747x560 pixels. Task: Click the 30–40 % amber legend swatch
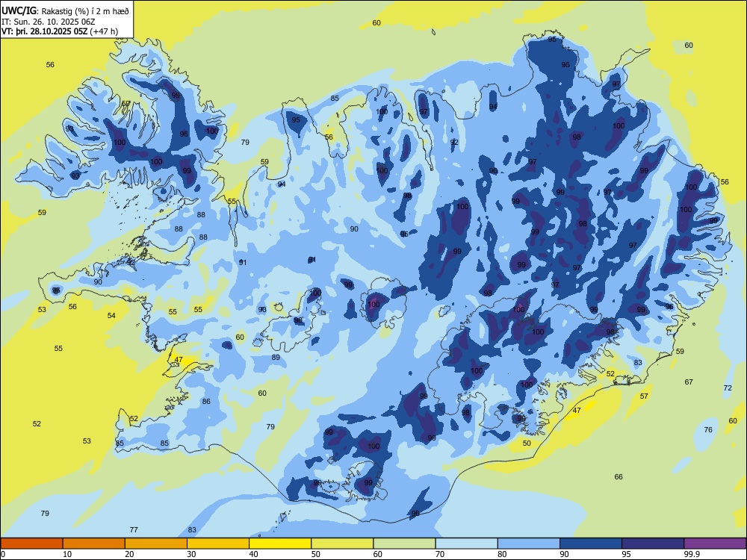pos(218,544)
